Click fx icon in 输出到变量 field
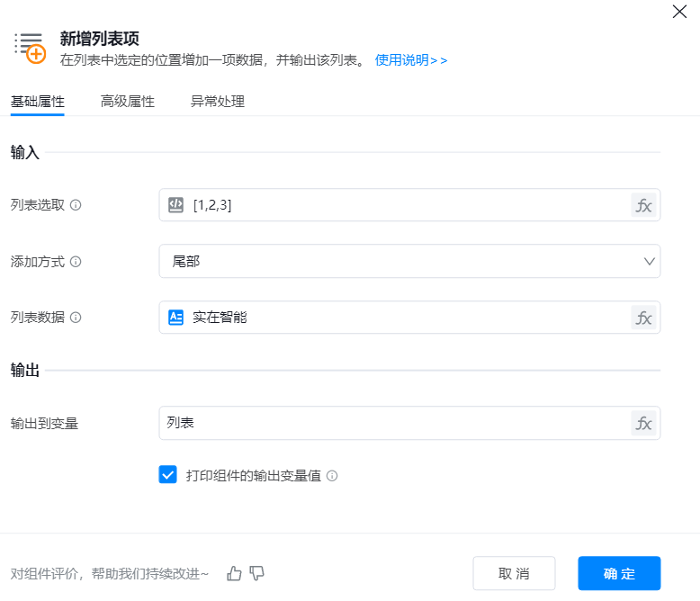 click(x=643, y=424)
